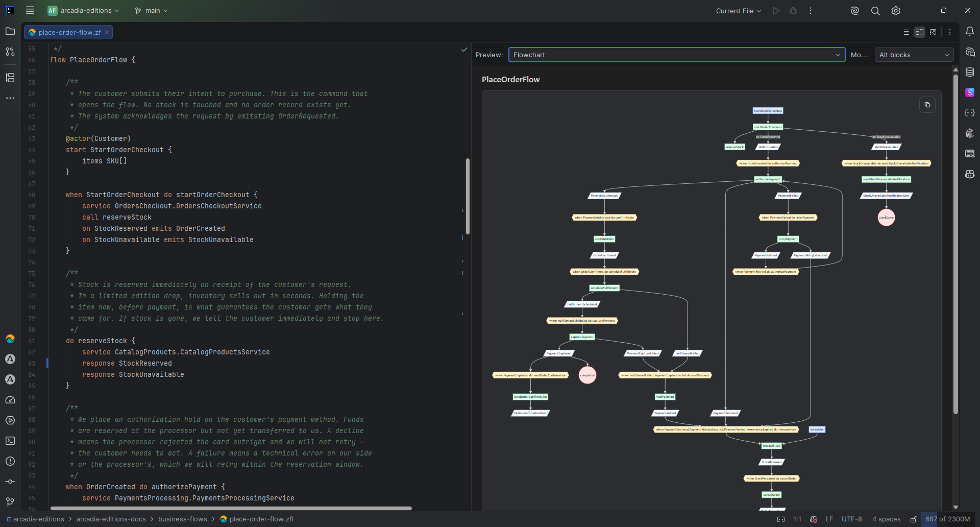
Task: Click the StartOrderCheckout node in flowchart
Action: tap(768, 111)
